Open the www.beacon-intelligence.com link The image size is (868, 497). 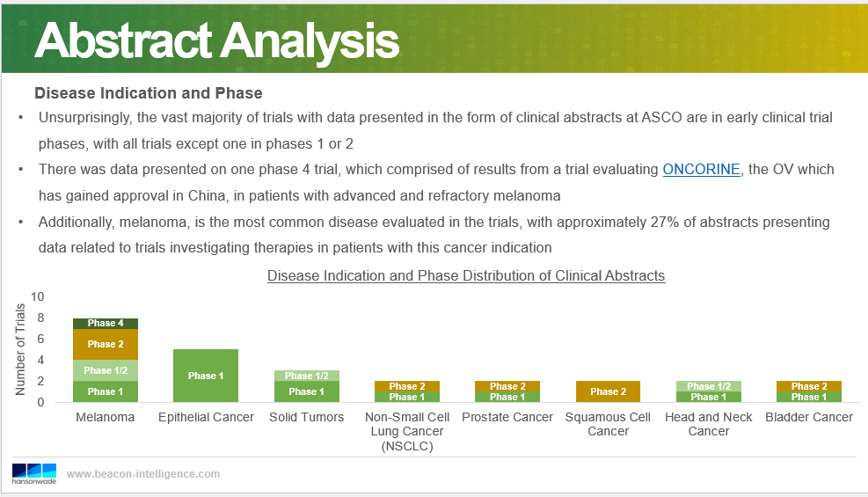(x=143, y=474)
